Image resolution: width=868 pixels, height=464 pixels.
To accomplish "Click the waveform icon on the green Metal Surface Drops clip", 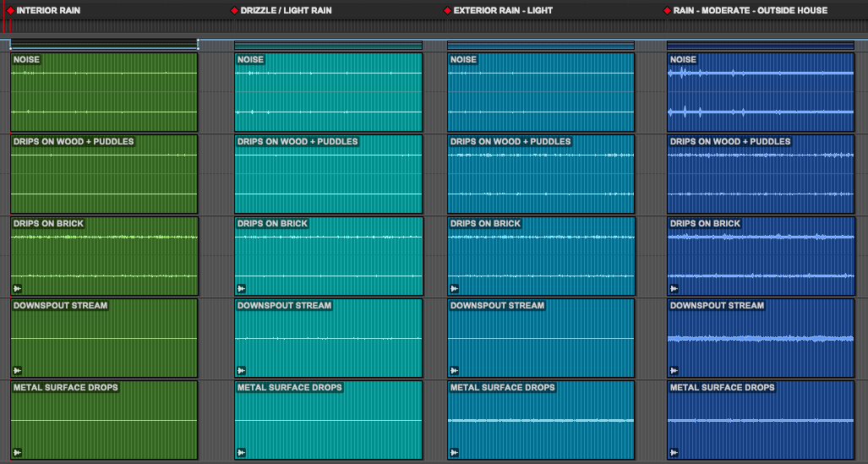I will [17, 452].
